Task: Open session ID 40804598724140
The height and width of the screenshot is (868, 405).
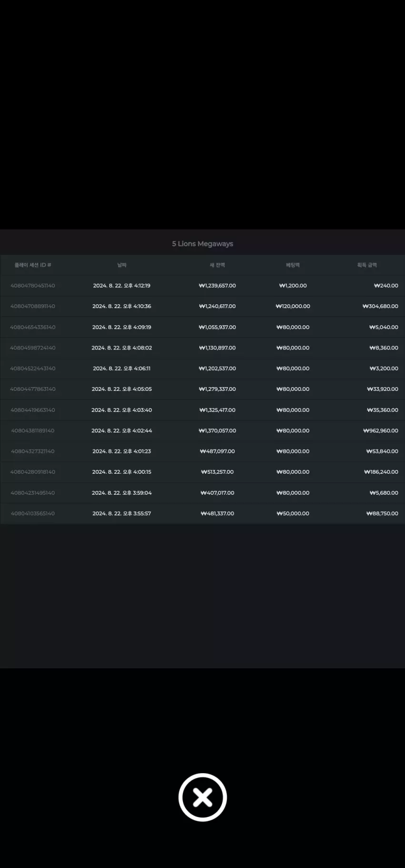Action: click(x=33, y=348)
